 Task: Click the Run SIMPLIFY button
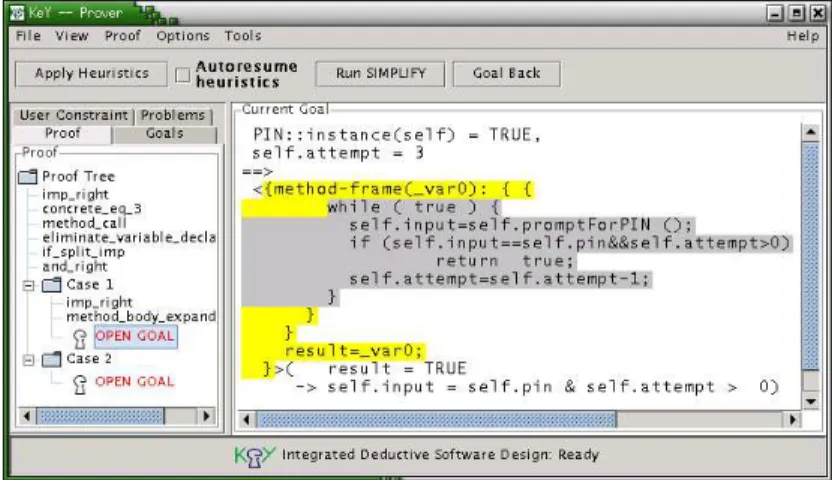click(380, 73)
